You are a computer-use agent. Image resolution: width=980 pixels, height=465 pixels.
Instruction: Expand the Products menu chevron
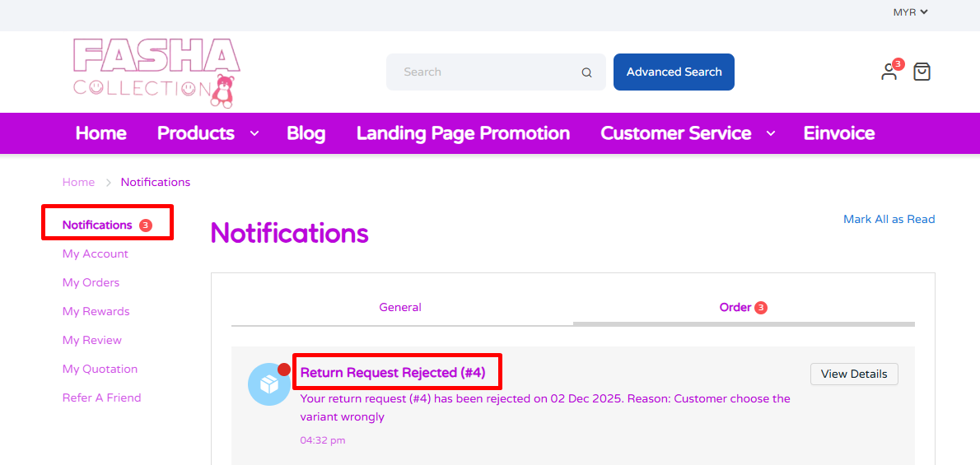pos(254,133)
